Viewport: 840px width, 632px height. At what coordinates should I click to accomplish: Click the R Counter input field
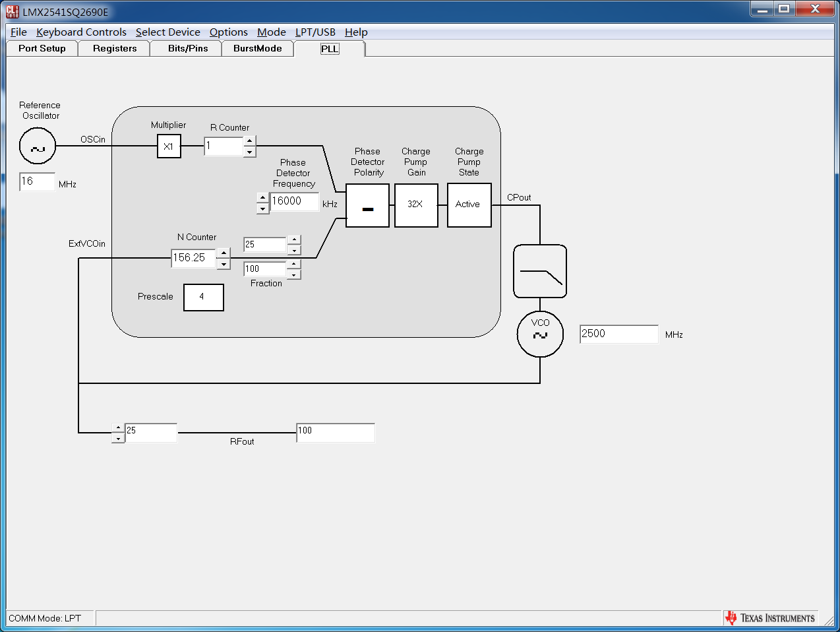(x=224, y=146)
